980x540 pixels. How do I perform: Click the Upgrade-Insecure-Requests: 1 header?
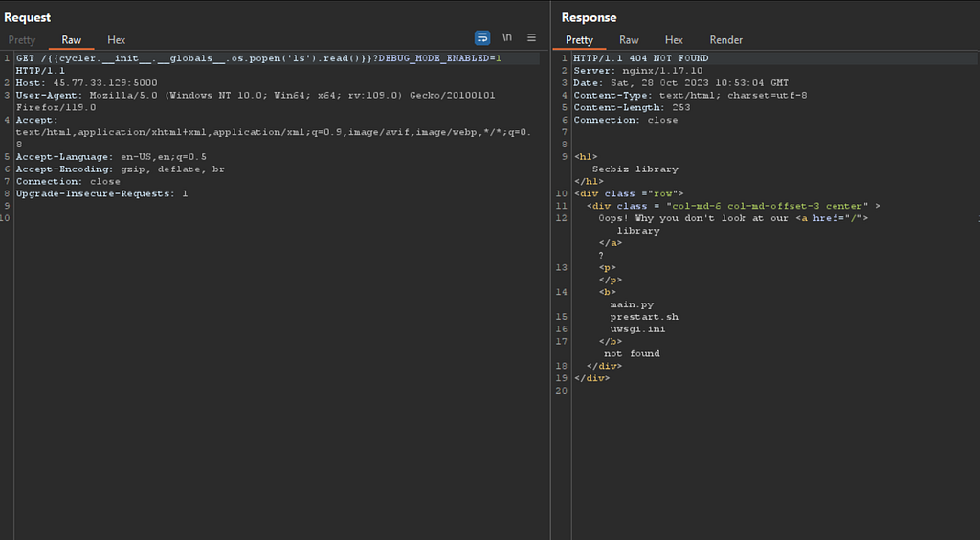(101, 193)
